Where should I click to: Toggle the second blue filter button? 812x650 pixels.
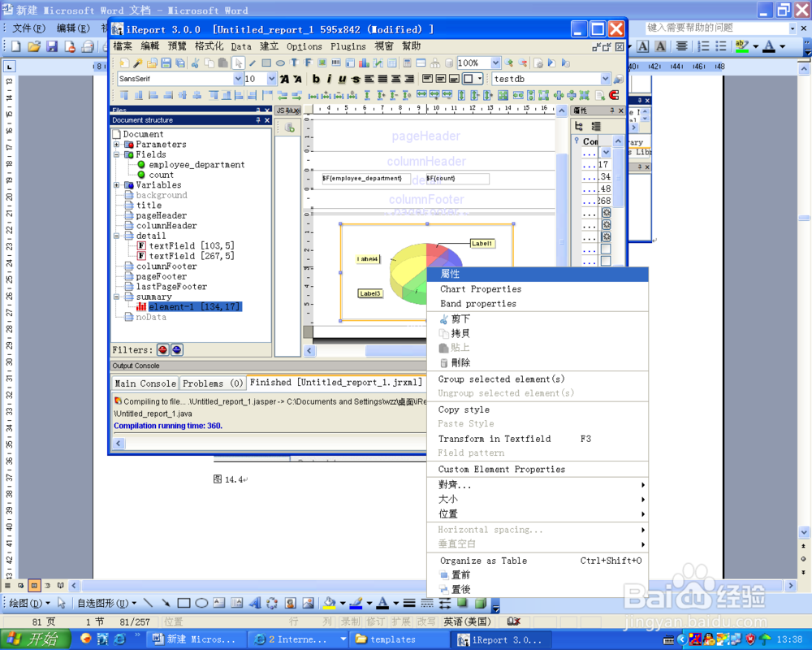point(176,350)
